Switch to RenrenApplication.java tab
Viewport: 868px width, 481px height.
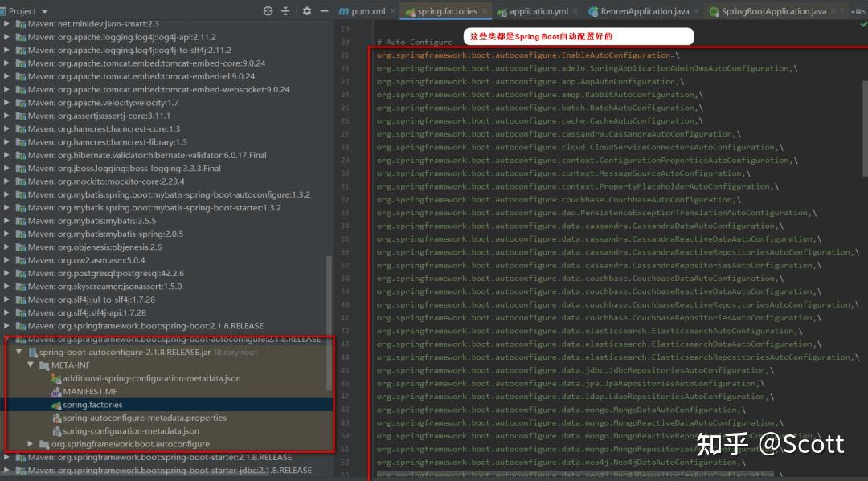pos(639,11)
